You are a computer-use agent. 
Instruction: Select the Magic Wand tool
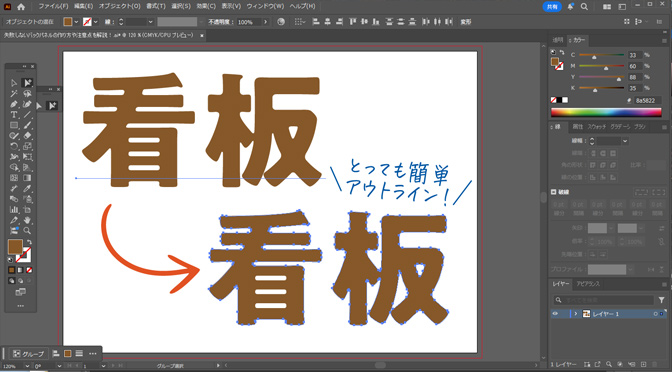14,93
